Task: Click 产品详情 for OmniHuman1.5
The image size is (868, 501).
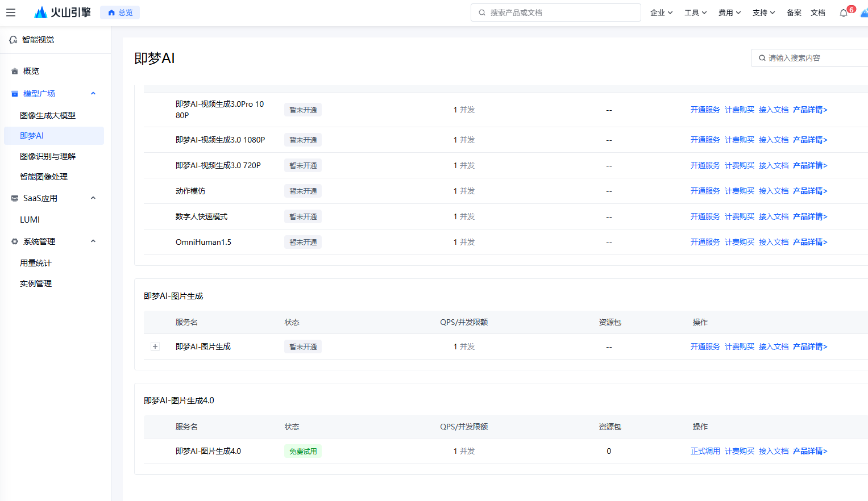Action: [809, 242]
